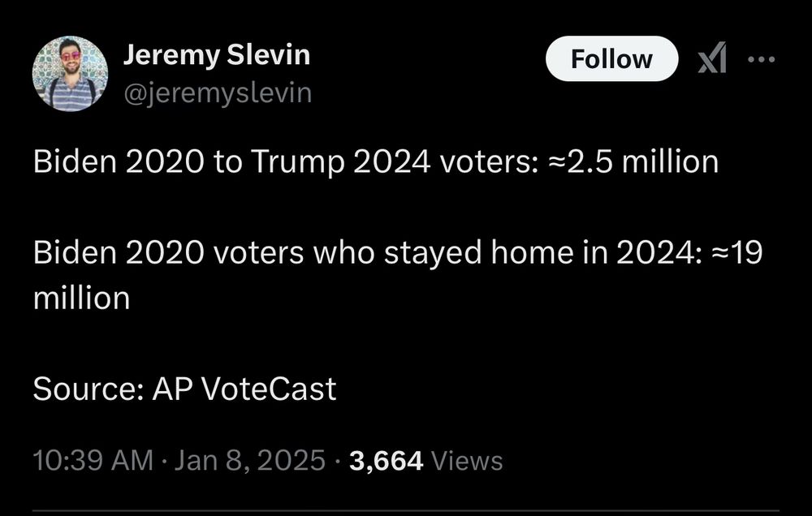
Task: Click the Follow button
Action: [611, 58]
